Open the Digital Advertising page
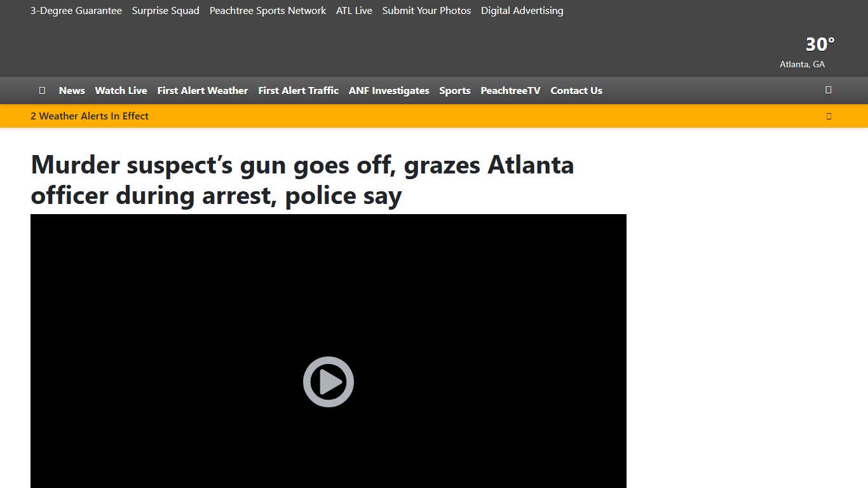 pos(522,10)
